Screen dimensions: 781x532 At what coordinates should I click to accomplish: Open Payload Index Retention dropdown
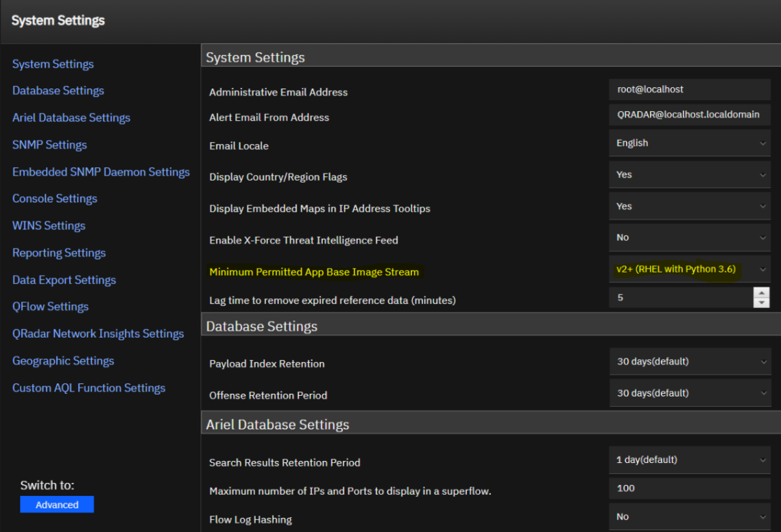point(689,362)
